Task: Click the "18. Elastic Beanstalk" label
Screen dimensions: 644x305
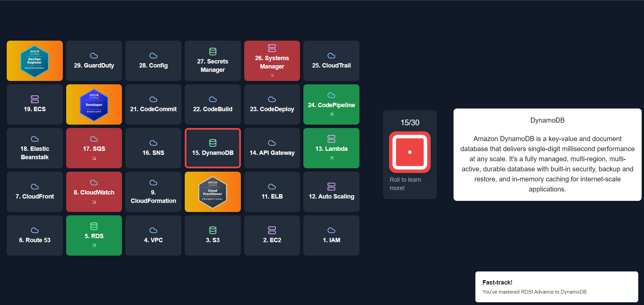Action: (x=35, y=153)
